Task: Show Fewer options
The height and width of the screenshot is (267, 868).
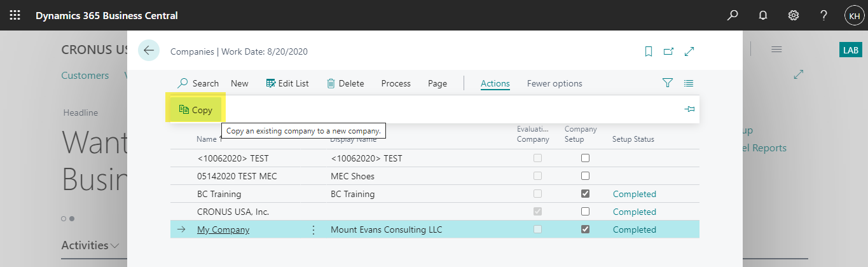Action: 555,83
